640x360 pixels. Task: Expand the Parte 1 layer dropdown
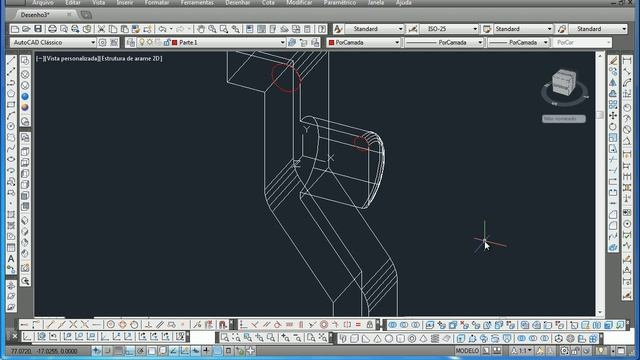coord(282,42)
